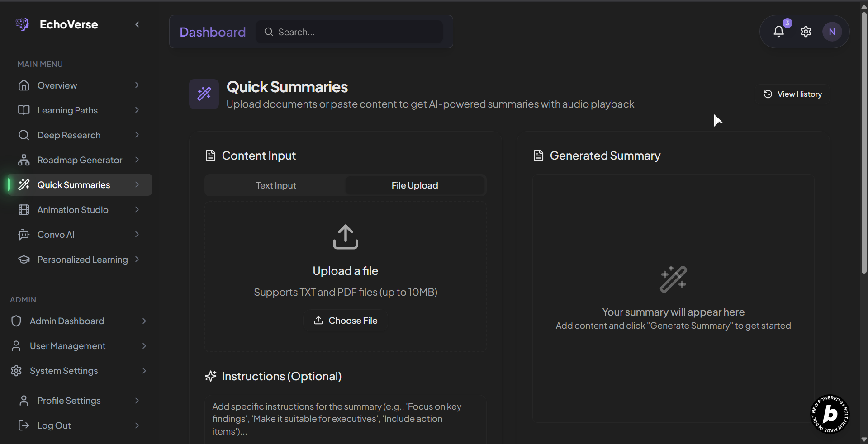Click the Animation Studio film icon
The image size is (868, 444).
[x=24, y=210]
